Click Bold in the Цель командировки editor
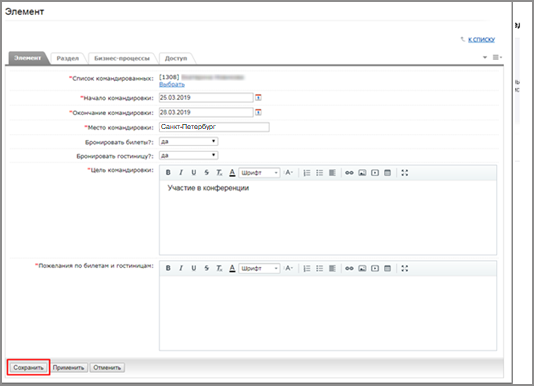This screenshot has height=386, width=534. tap(168, 173)
